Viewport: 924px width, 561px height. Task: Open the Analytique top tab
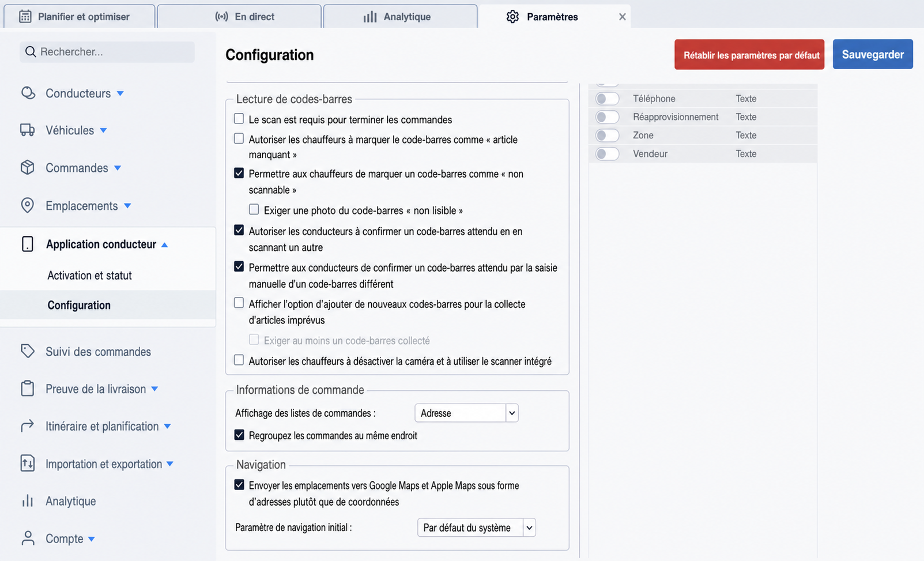pyautogui.click(x=400, y=16)
